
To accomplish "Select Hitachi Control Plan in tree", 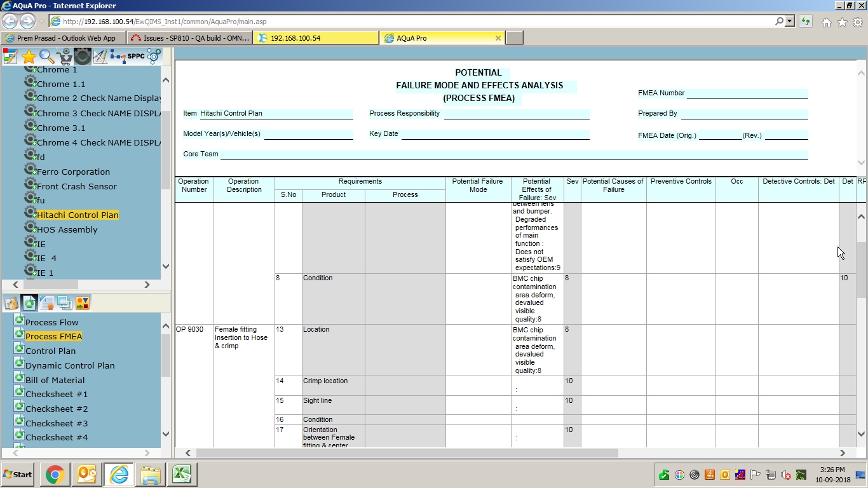I will click(x=78, y=215).
